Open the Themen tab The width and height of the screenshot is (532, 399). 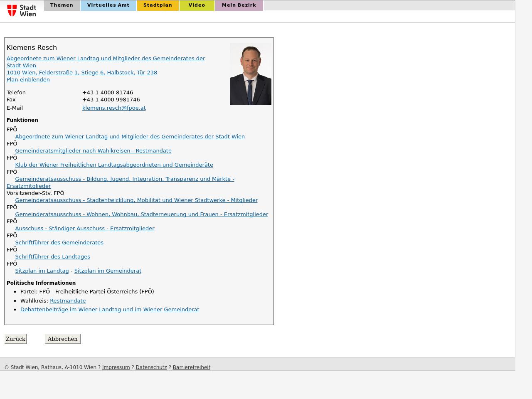[x=62, y=5]
